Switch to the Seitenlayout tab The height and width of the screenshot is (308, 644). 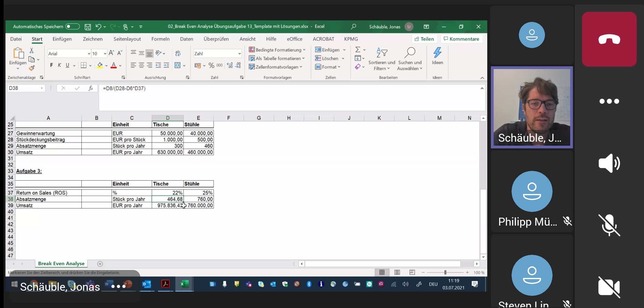click(x=127, y=39)
